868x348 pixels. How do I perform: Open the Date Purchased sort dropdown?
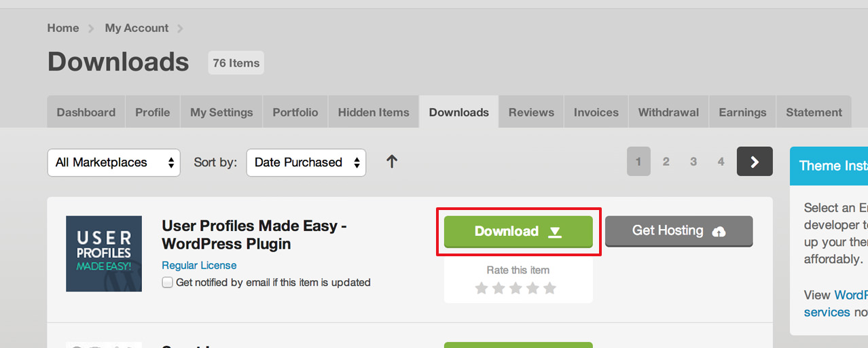(x=306, y=162)
